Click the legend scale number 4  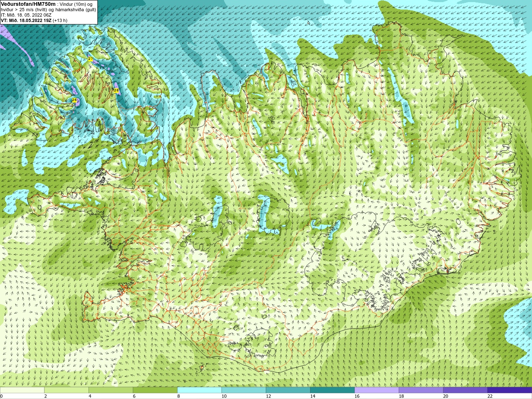[90, 396]
